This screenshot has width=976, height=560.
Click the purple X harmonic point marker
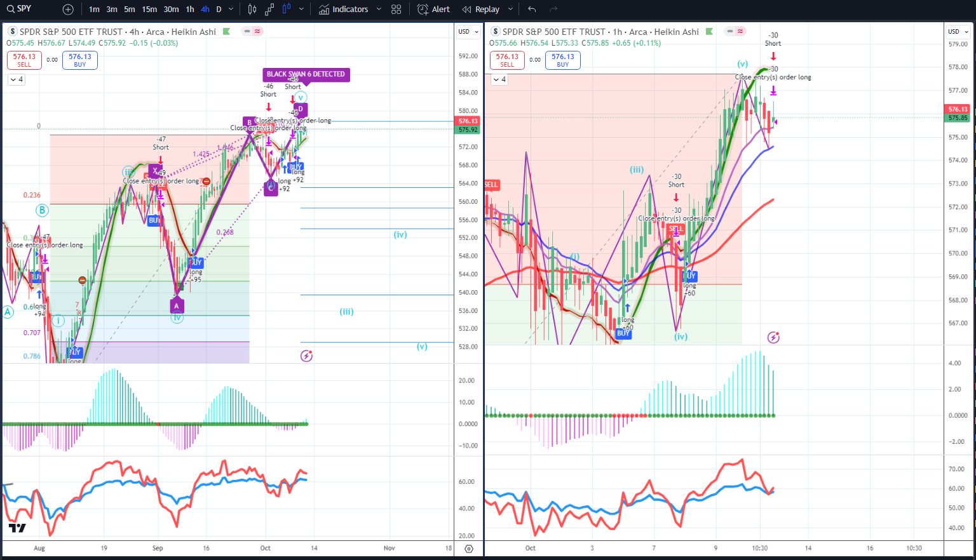tap(155, 170)
